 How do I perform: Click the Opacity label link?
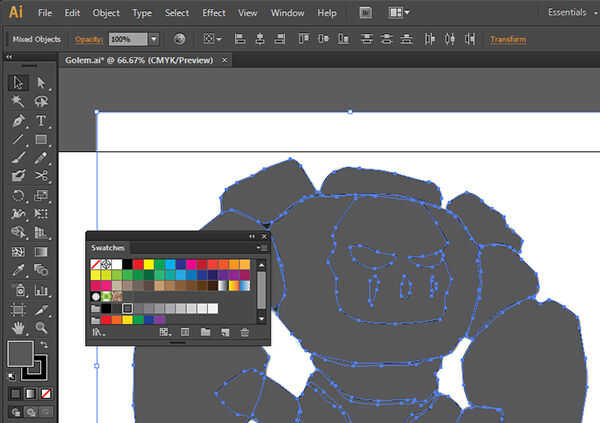click(x=89, y=39)
